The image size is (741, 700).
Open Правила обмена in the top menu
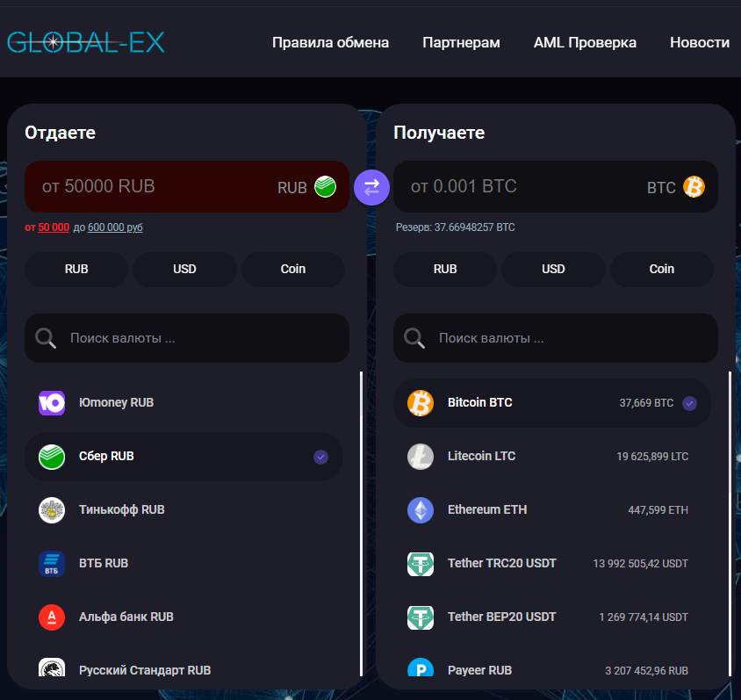[330, 42]
